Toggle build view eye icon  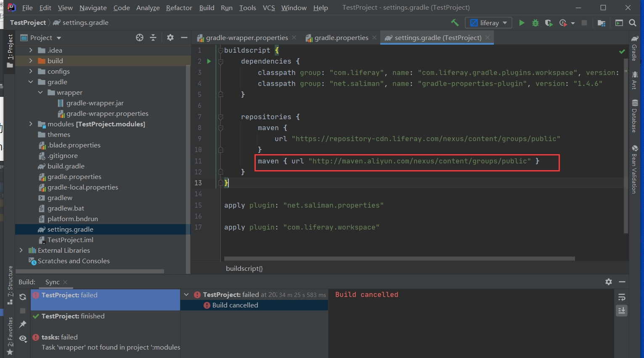pos(23,338)
